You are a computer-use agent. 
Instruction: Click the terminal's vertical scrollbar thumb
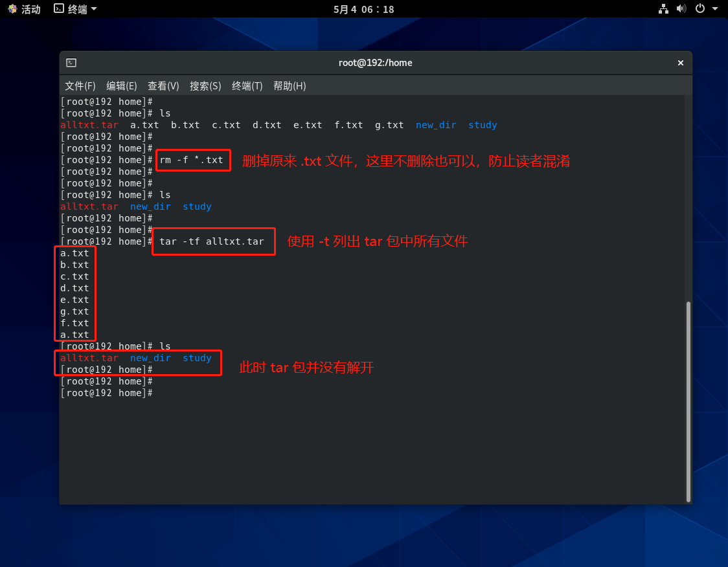tap(688, 401)
